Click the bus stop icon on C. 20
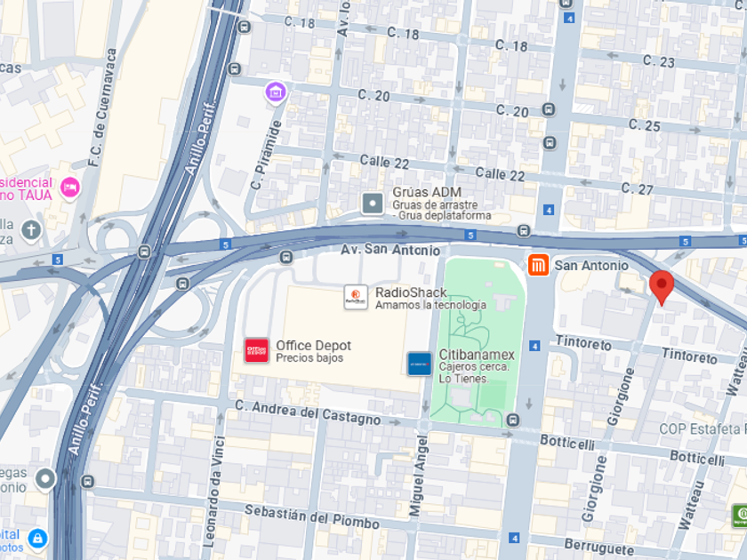The width and height of the screenshot is (747, 560). click(x=549, y=109)
